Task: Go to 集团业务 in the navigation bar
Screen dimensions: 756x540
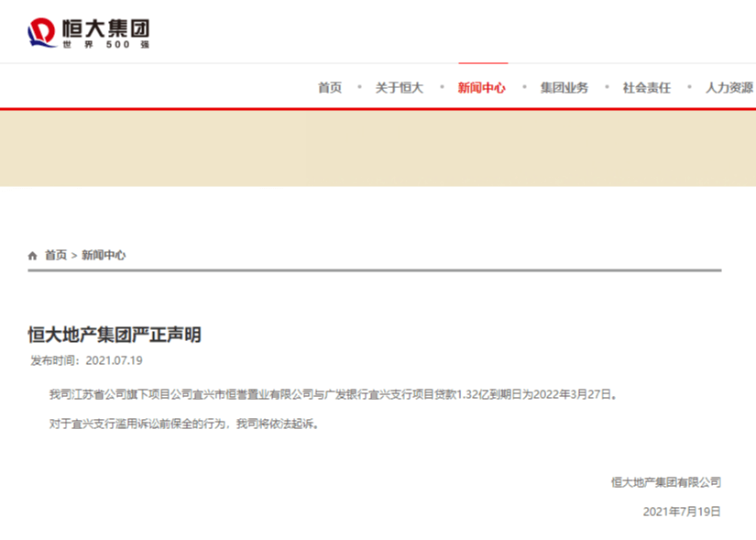Action: [x=564, y=87]
